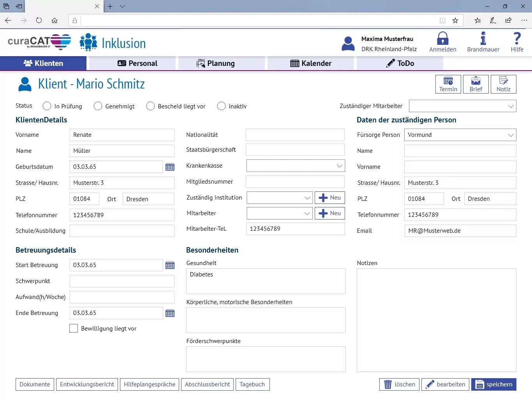Click the site lock icon in the address bar
The width and height of the screenshot is (532, 400).
[x=75, y=20]
